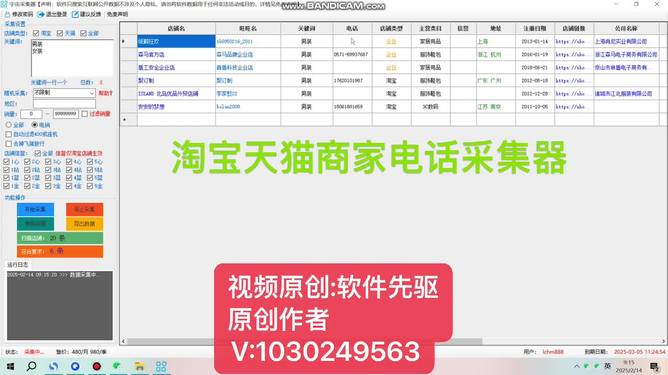
Task: Click the 上海 address cell
Action: tap(496, 41)
